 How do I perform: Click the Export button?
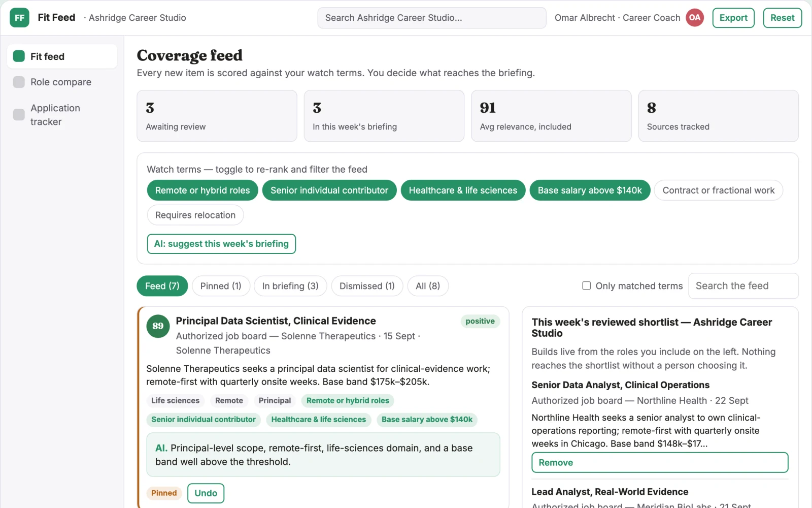coord(733,18)
